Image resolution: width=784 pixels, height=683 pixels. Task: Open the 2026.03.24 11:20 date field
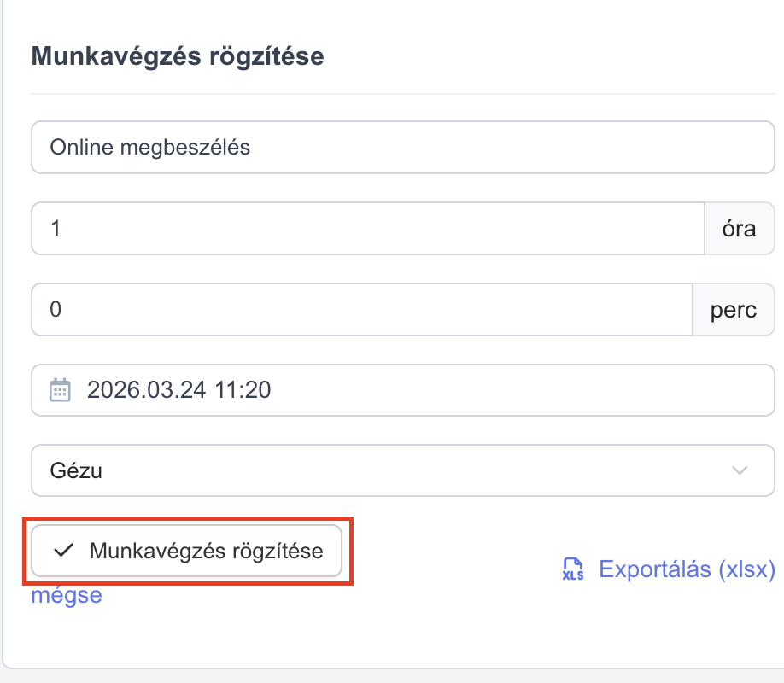point(403,390)
